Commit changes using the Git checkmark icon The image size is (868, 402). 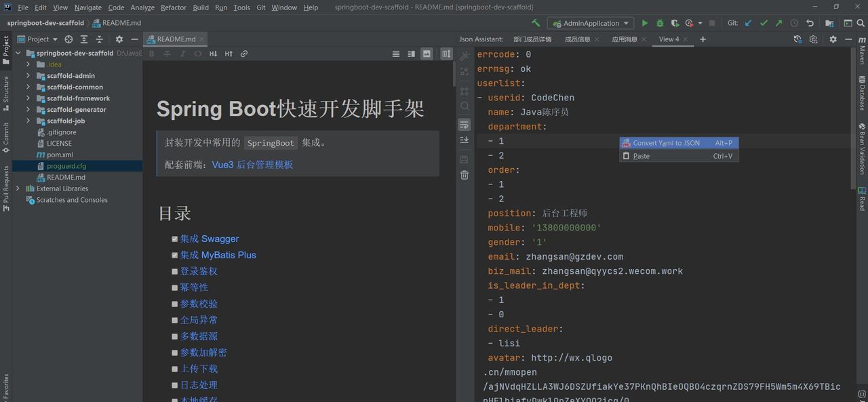[x=763, y=22]
